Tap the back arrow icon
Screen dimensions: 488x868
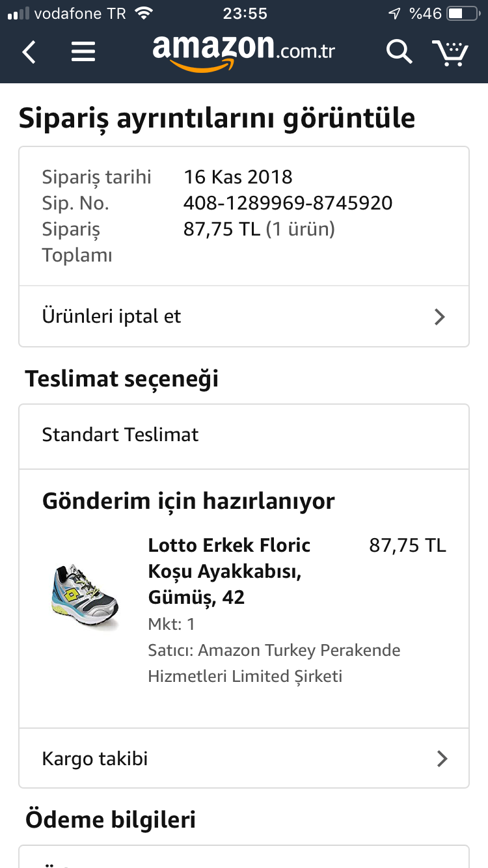tap(29, 51)
